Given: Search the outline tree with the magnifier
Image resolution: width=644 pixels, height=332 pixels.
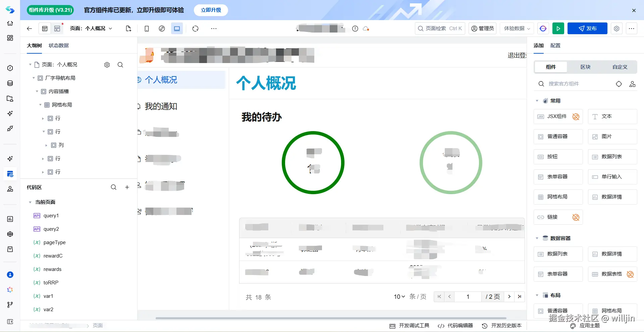Looking at the screenshot, I should tap(120, 65).
